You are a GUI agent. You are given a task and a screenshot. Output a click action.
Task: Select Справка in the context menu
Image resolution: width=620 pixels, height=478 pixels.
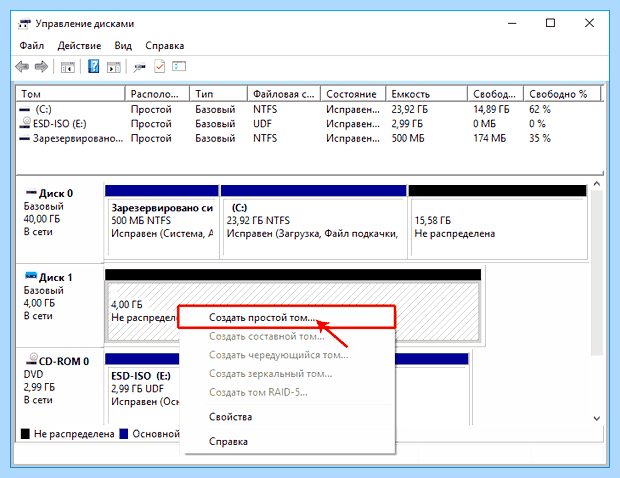click(228, 441)
